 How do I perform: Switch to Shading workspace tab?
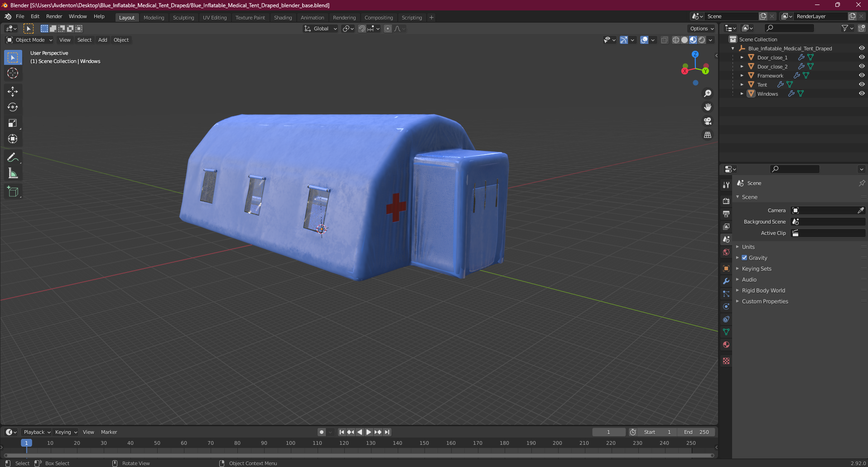pyautogui.click(x=283, y=18)
